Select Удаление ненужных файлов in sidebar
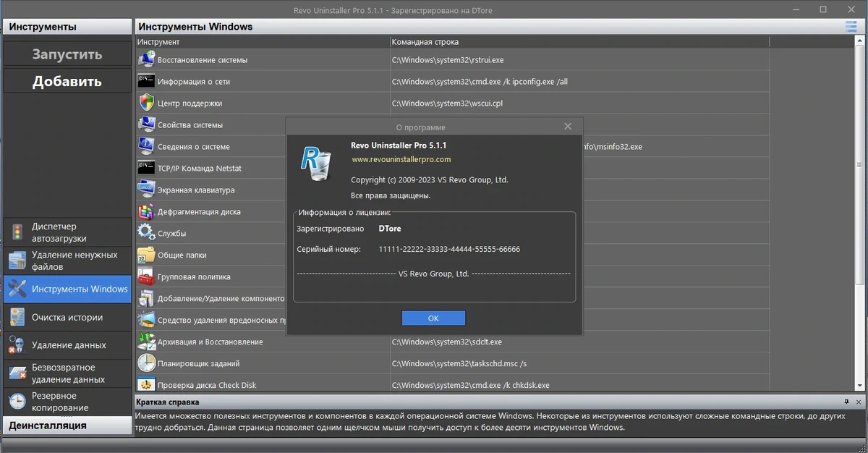 [x=67, y=261]
